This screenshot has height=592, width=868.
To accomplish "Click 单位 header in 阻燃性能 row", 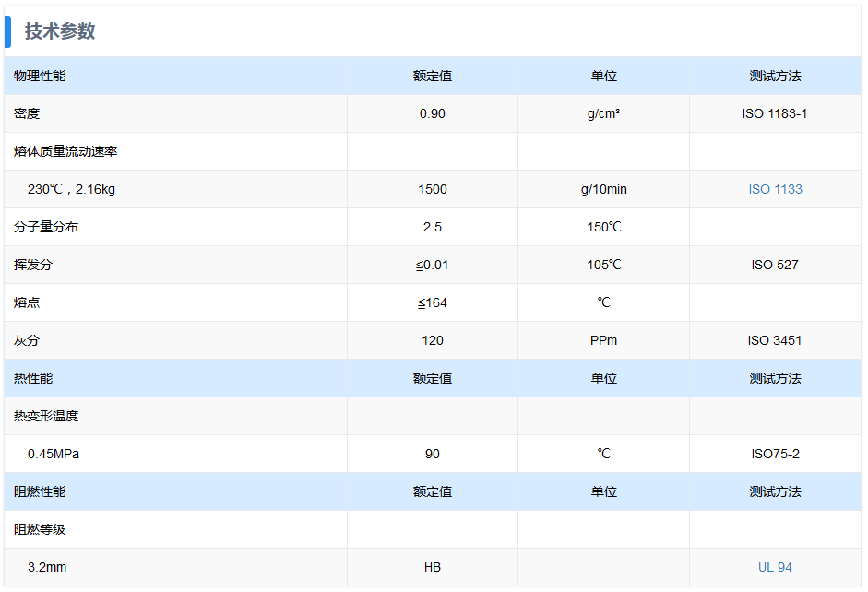I will pos(603,491).
